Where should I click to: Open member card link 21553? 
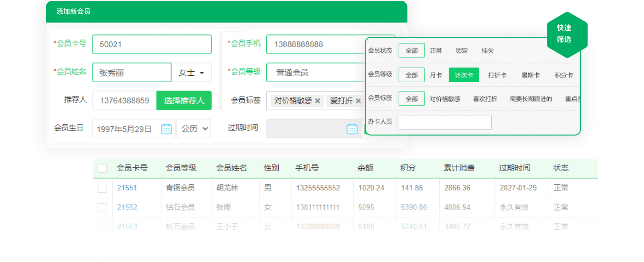click(127, 227)
